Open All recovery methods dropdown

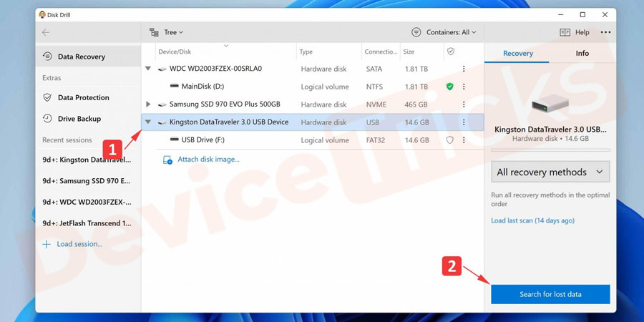[x=550, y=172]
